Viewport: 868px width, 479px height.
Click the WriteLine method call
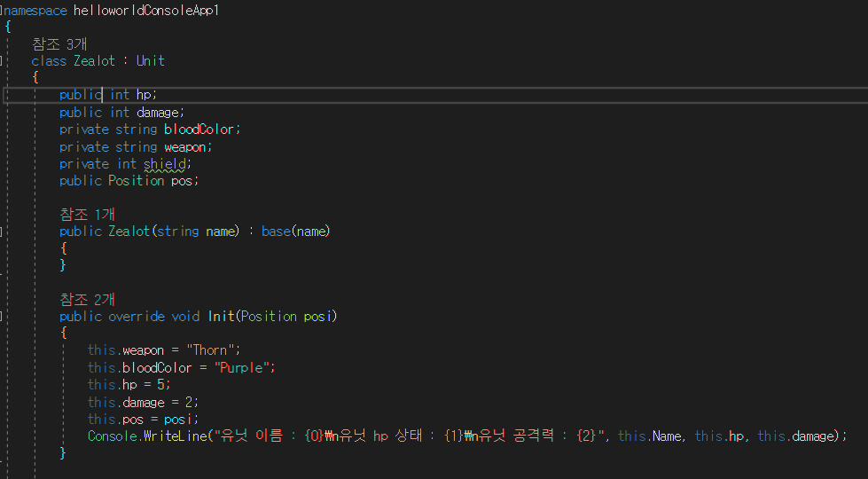(x=175, y=436)
